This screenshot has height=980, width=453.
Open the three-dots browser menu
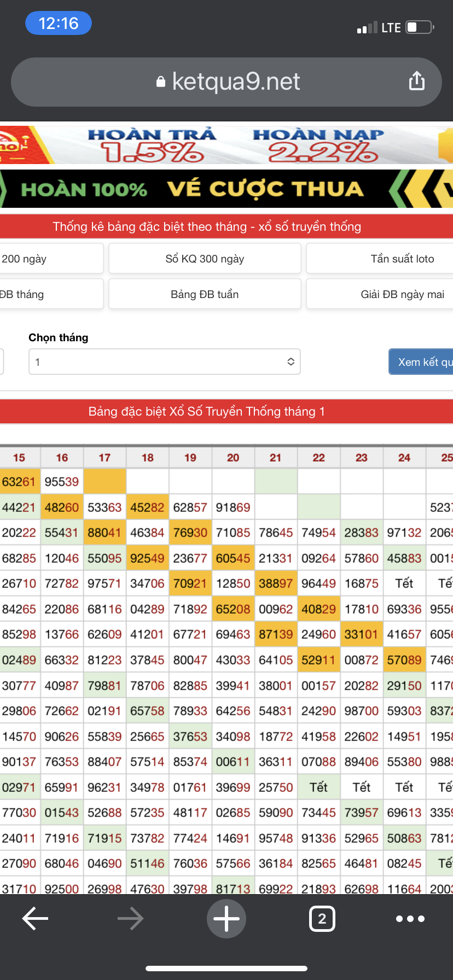(x=410, y=918)
